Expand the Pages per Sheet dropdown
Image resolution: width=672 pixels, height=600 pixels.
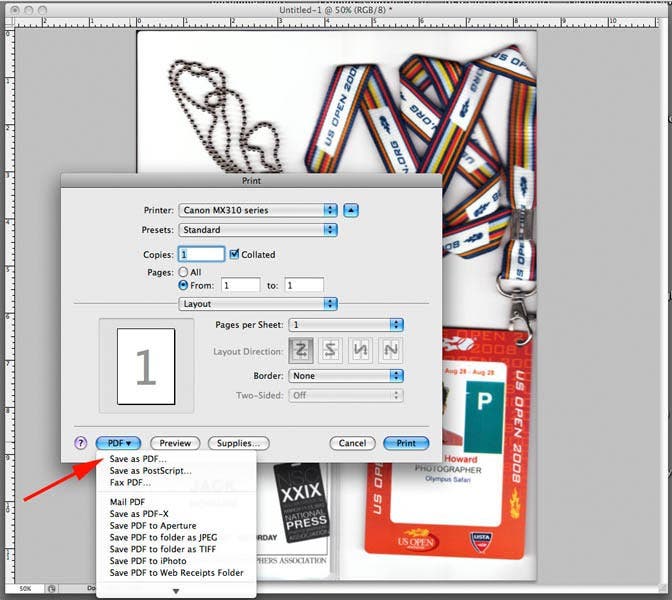coord(345,325)
